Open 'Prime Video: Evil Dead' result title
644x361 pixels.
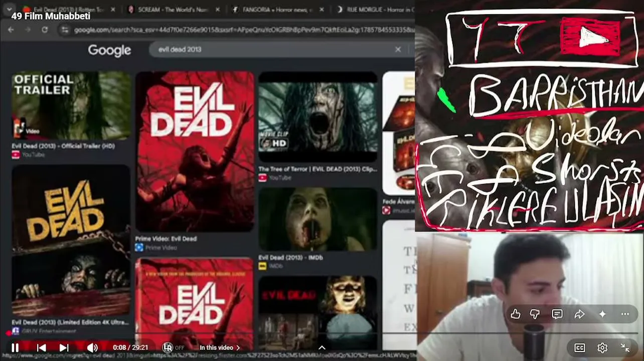point(166,239)
